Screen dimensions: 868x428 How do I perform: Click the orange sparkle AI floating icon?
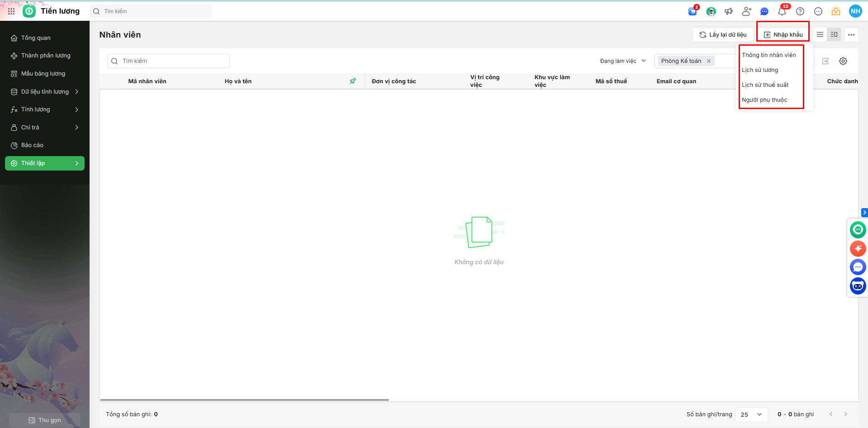tap(858, 248)
